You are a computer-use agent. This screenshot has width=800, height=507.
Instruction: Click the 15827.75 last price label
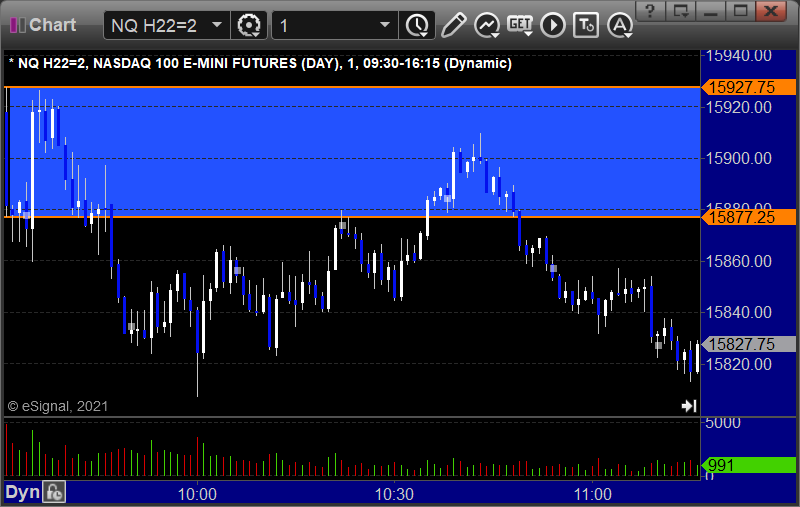[748, 344]
